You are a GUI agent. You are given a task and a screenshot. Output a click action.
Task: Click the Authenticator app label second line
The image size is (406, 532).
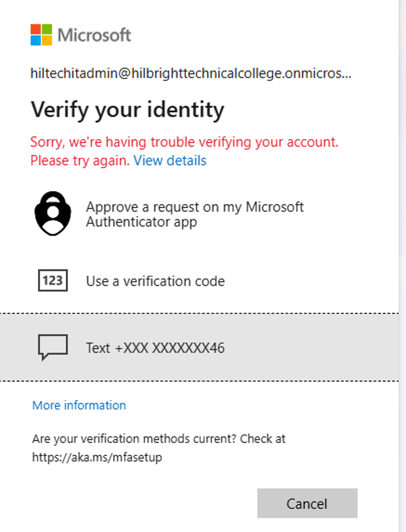coord(141,222)
